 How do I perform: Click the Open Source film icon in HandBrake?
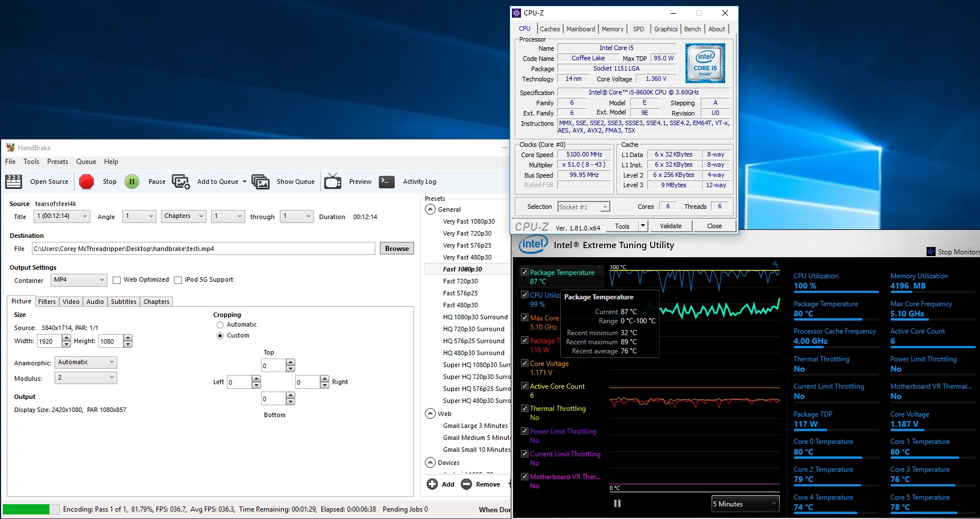(14, 182)
